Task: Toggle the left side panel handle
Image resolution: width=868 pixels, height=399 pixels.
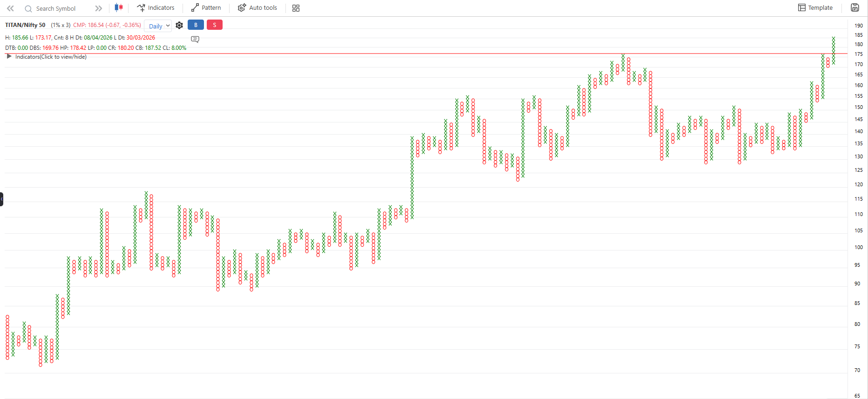Action: tap(2, 199)
